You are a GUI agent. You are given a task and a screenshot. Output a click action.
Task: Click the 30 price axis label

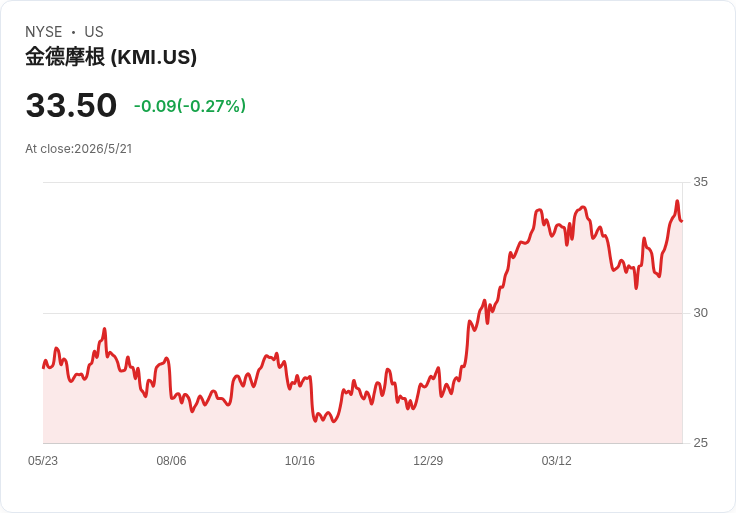[x=700, y=313]
